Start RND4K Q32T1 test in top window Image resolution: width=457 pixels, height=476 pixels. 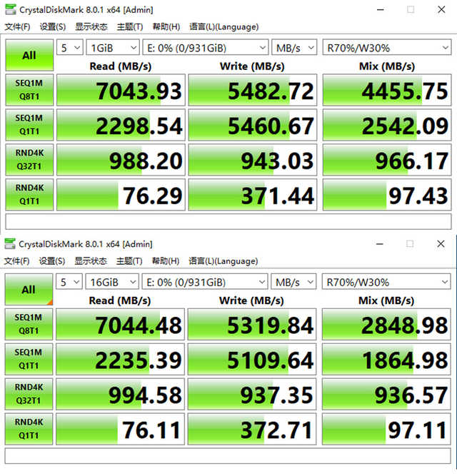coord(29,160)
